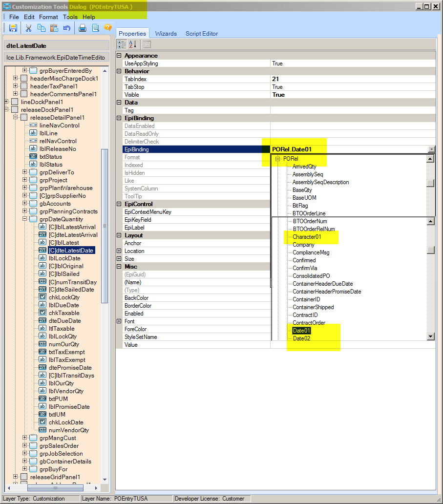Click tree panel horizontal scrollbar right arrow
443x504 pixels.
click(96, 488)
